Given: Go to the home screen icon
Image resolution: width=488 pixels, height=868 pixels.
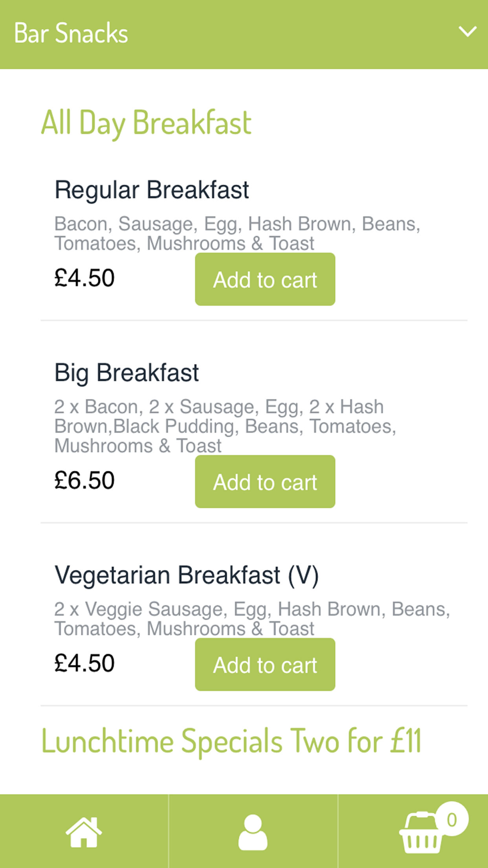Looking at the screenshot, I should (x=84, y=832).
